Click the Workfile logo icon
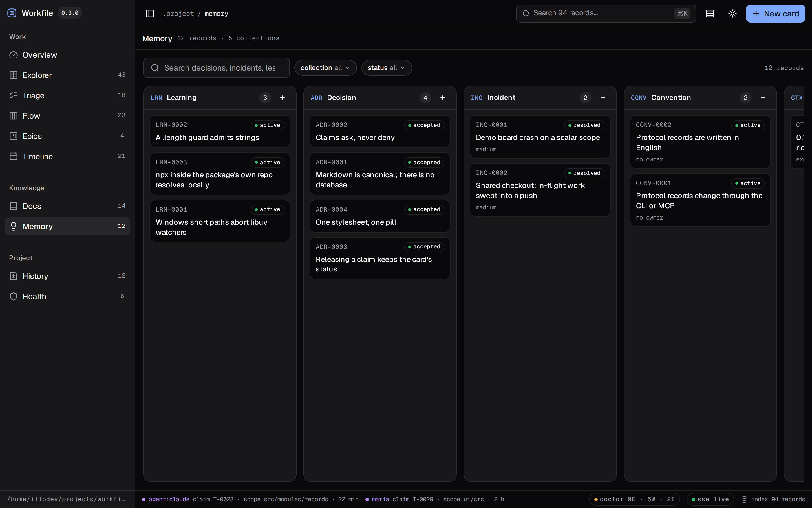Screen dimensions: 812x508 coord(12,13)
